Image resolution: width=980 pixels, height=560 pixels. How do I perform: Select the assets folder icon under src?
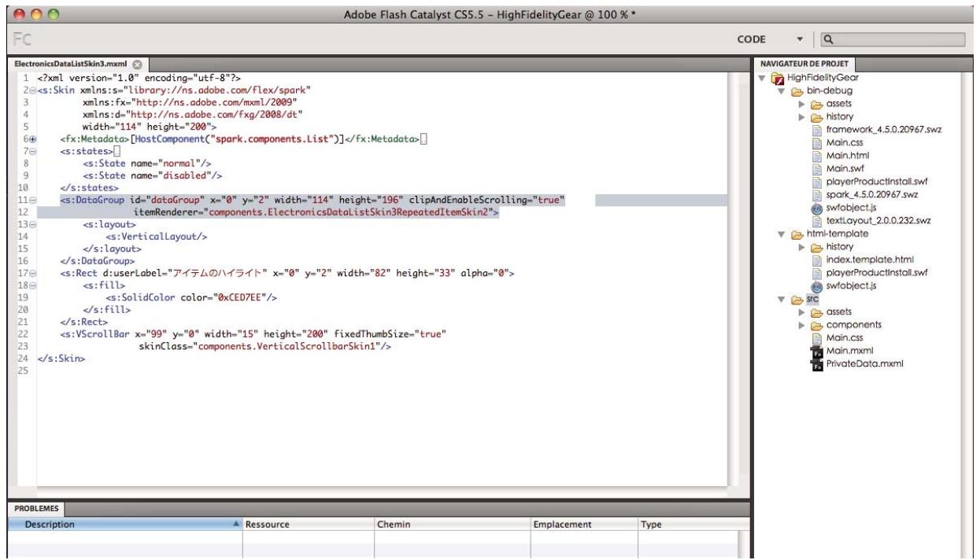[817, 311]
